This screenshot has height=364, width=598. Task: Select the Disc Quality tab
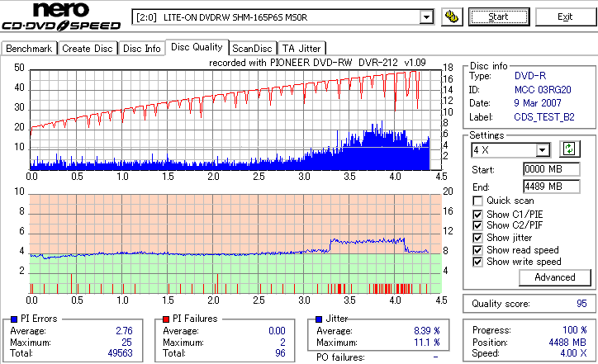(x=197, y=47)
